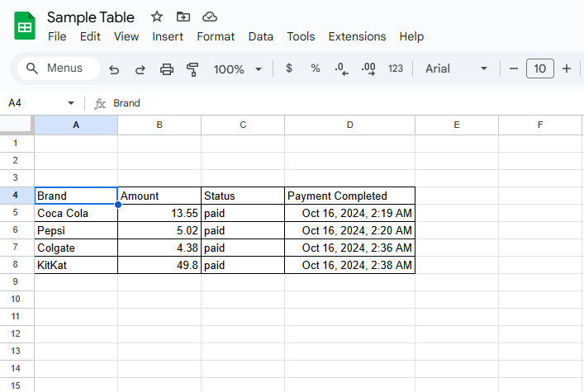Click the move to folder icon

point(183,17)
